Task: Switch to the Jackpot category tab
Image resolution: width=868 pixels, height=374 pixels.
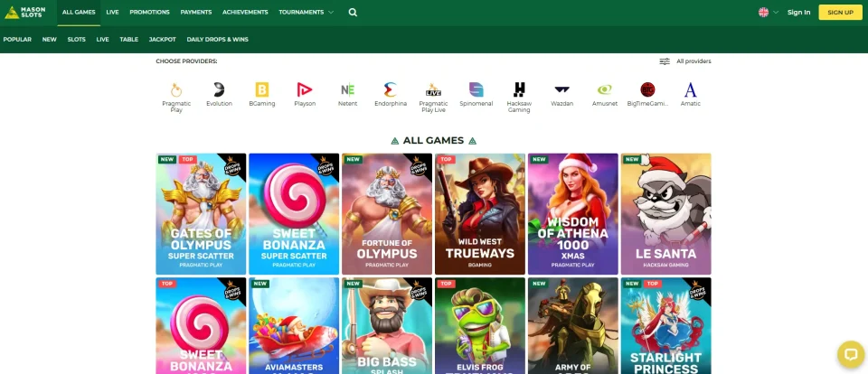Action: click(162, 39)
